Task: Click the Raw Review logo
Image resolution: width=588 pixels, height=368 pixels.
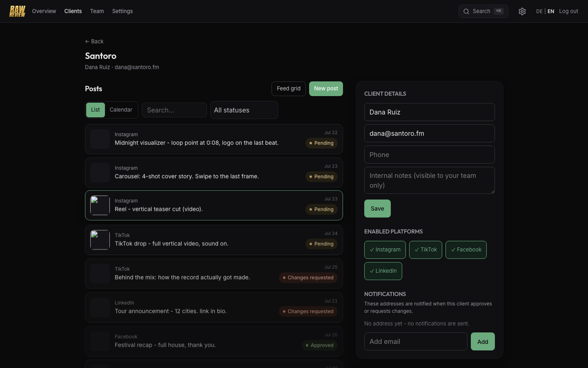Action: coord(17,11)
